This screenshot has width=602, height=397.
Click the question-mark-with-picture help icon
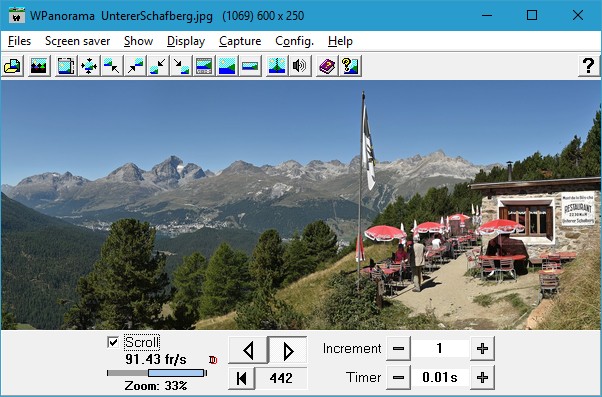(x=350, y=66)
